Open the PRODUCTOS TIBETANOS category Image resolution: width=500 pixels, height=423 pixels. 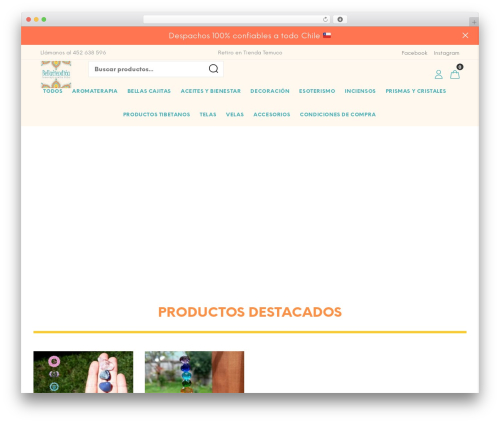coord(156,114)
